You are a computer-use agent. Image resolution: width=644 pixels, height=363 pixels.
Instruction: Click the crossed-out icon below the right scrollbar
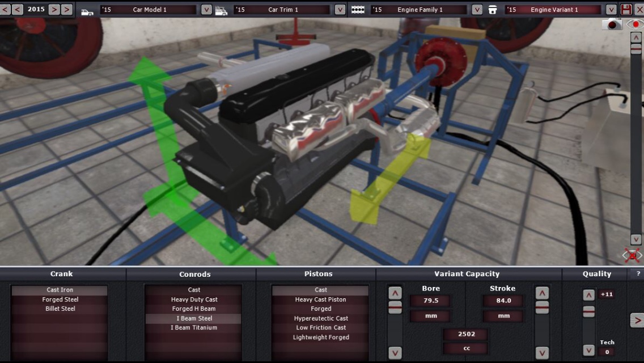click(632, 256)
